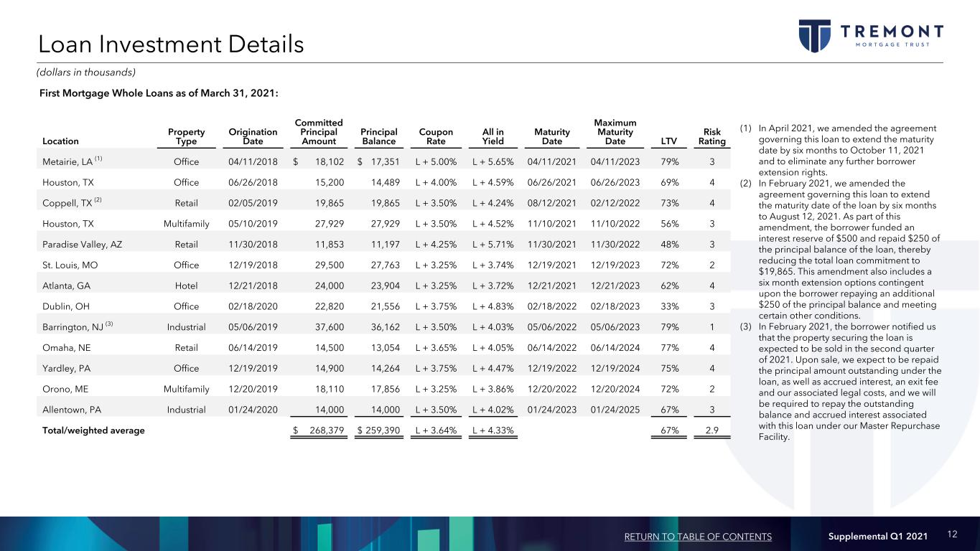Select the Allentown, PA location cell
980x551 pixels.
click(x=72, y=410)
